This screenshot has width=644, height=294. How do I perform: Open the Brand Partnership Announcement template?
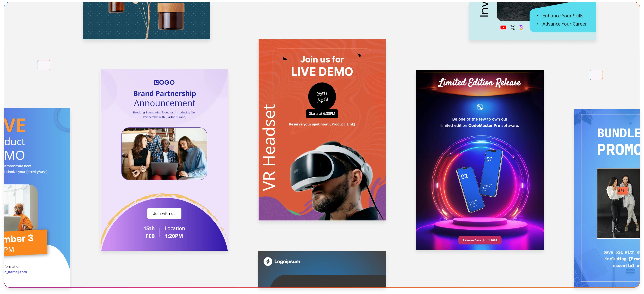(164, 160)
